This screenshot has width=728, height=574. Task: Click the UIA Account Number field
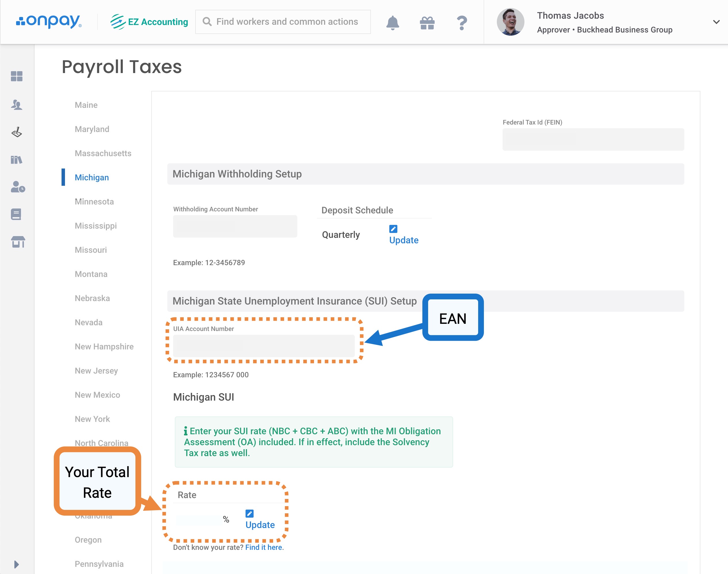coord(263,346)
